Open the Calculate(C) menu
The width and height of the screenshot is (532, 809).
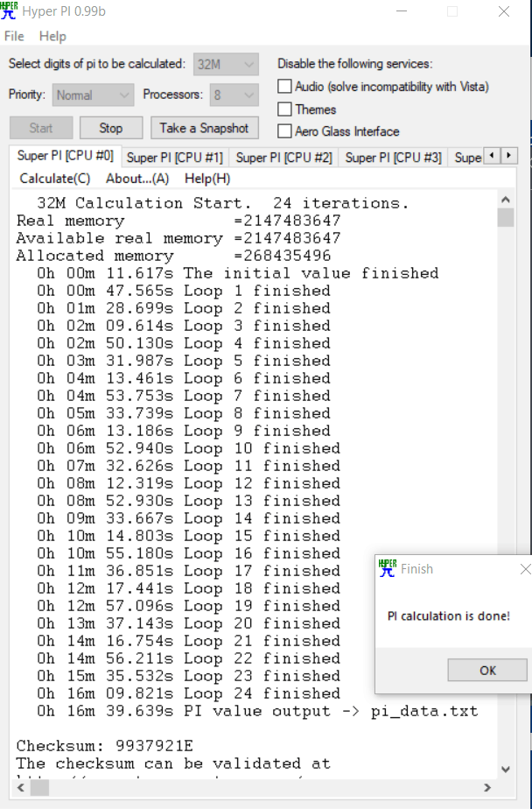(x=54, y=178)
